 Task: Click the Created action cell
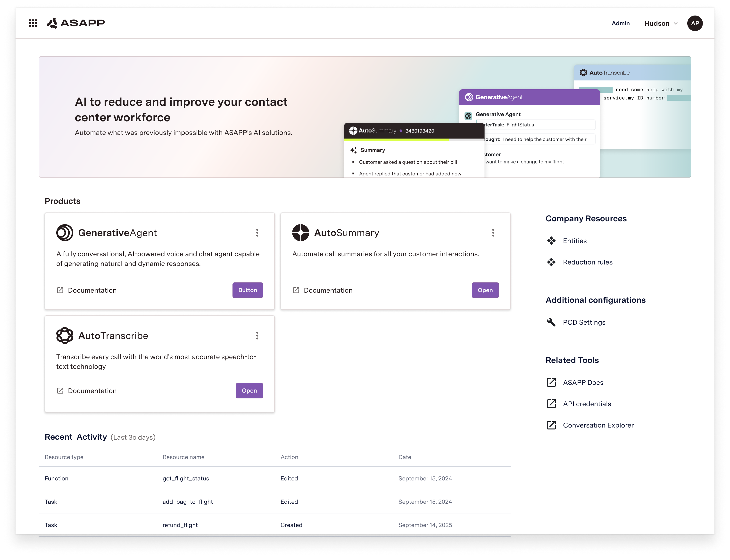tap(291, 525)
